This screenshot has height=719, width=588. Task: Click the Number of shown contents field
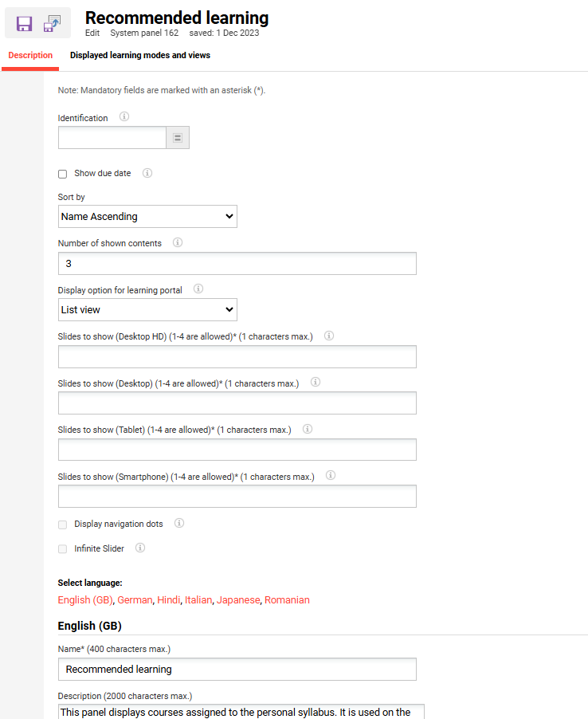[237, 264]
